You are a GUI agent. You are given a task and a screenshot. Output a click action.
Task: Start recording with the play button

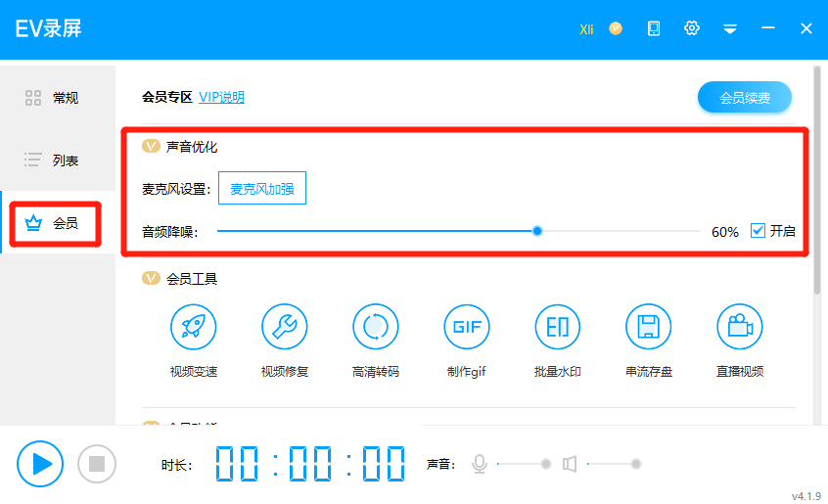(x=40, y=464)
